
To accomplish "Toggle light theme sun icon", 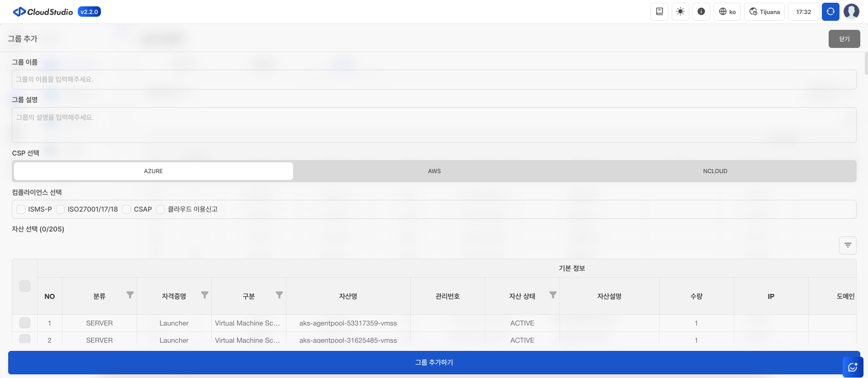I will coord(680,12).
